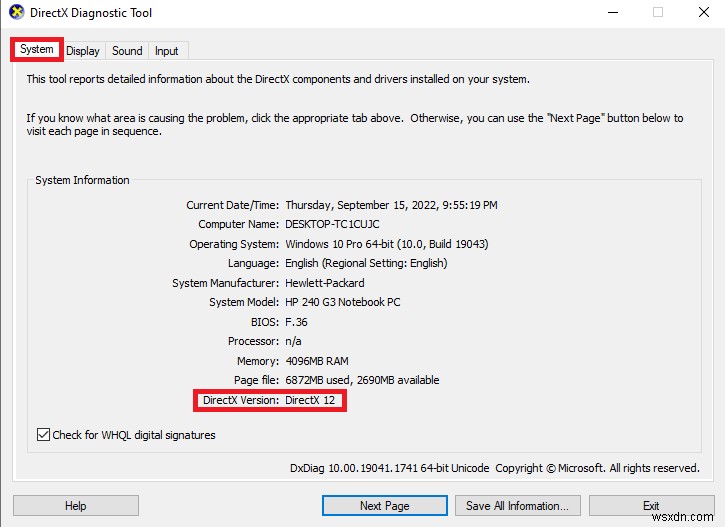Select the Current Date/Time value text
The image size is (725, 527).
(391, 205)
